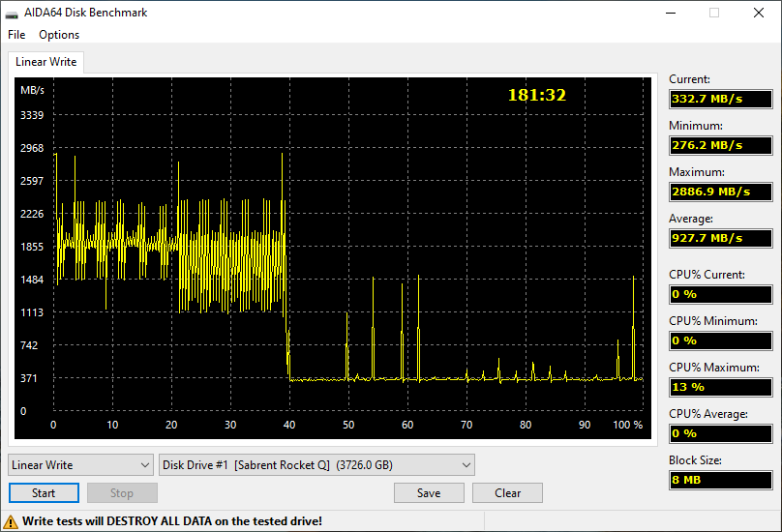Minimize the AIDA64 Disk Benchmark window
This screenshot has height=532, width=782.
[x=671, y=13]
